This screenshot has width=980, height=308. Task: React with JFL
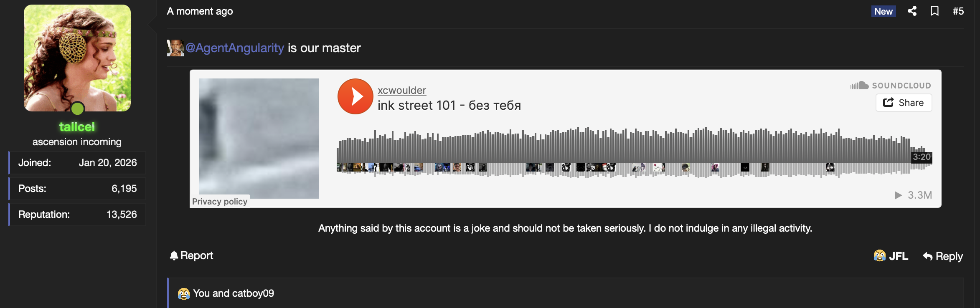pyautogui.click(x=891, y=256)
